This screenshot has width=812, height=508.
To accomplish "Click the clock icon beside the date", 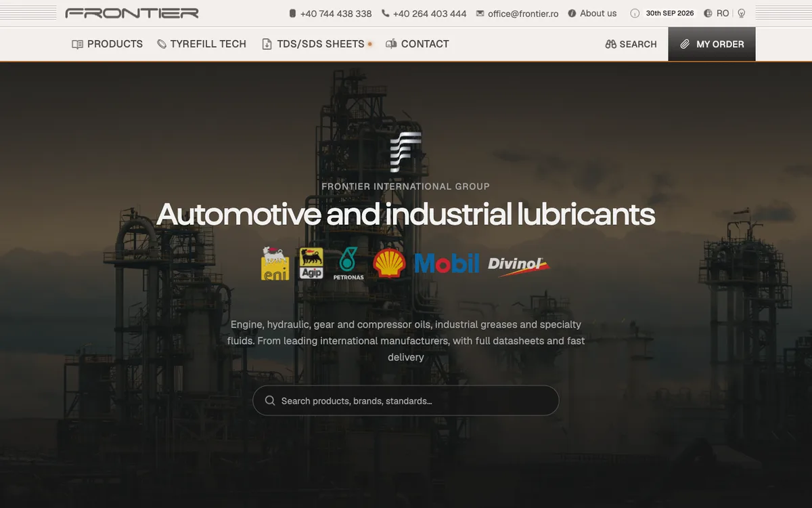I will (635, 14).
